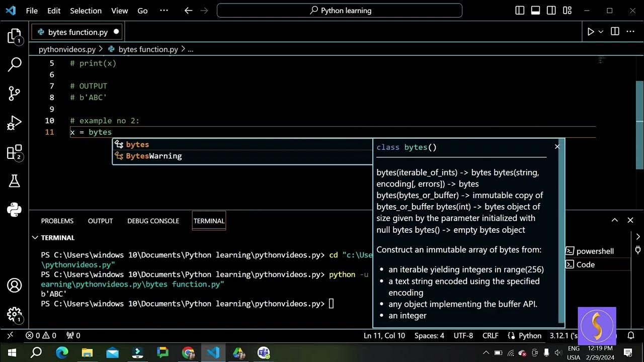The height and width of the screenshot is (362, 644).
Task: Open Microsoft Edge from the taskbar
Action: point(61,352)
